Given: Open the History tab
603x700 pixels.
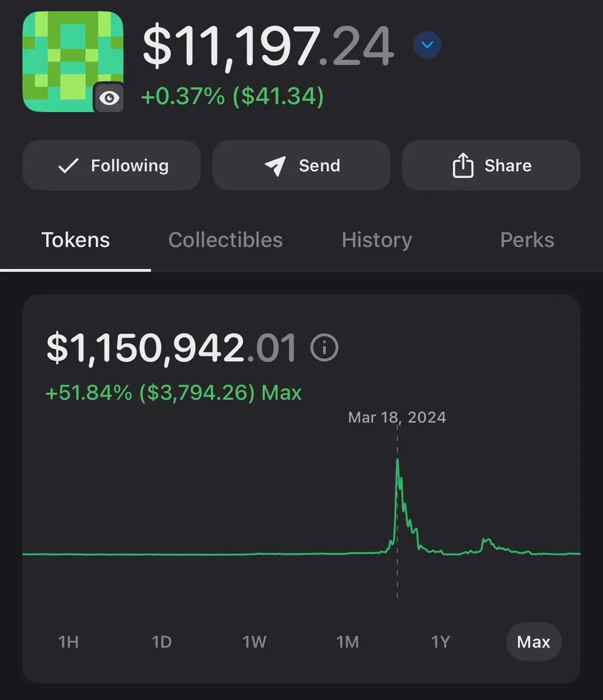Looking at the screenshot, I should click(377, 240).
